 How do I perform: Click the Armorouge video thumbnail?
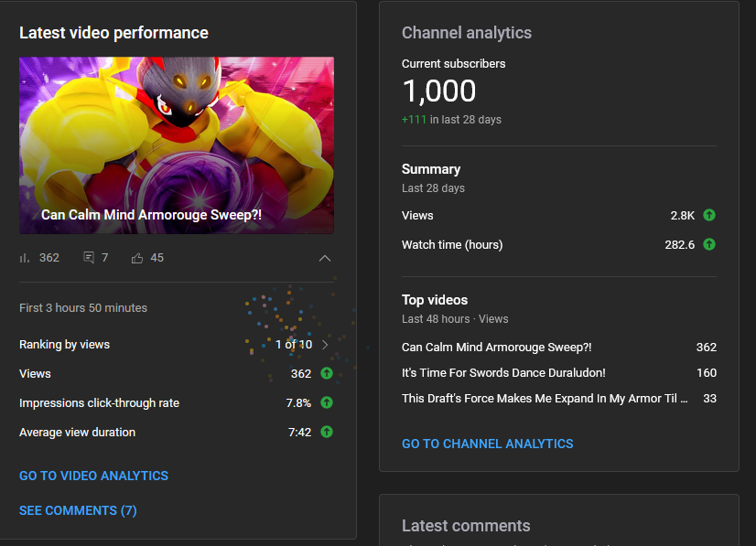pyautogui.click(x=177, y=145)
